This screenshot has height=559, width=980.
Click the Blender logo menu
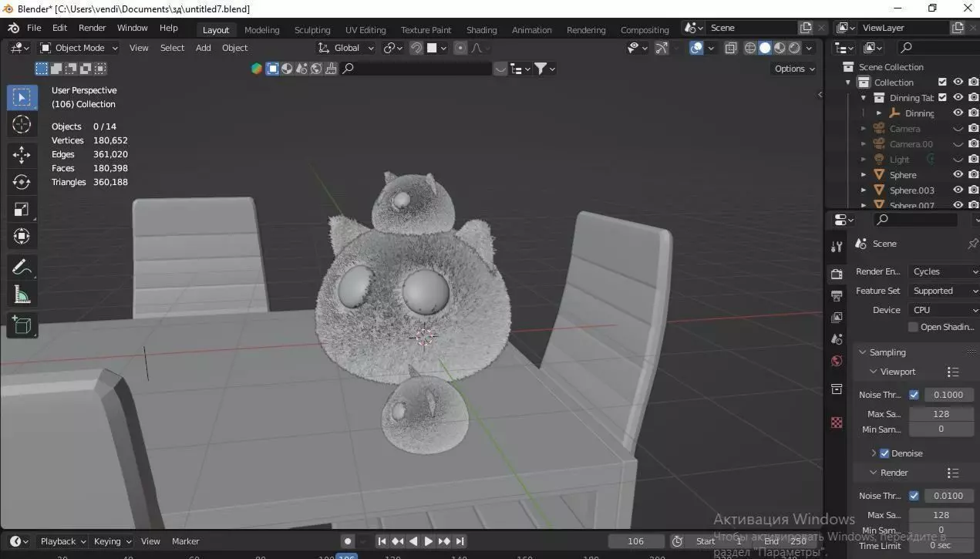[13, 28]
